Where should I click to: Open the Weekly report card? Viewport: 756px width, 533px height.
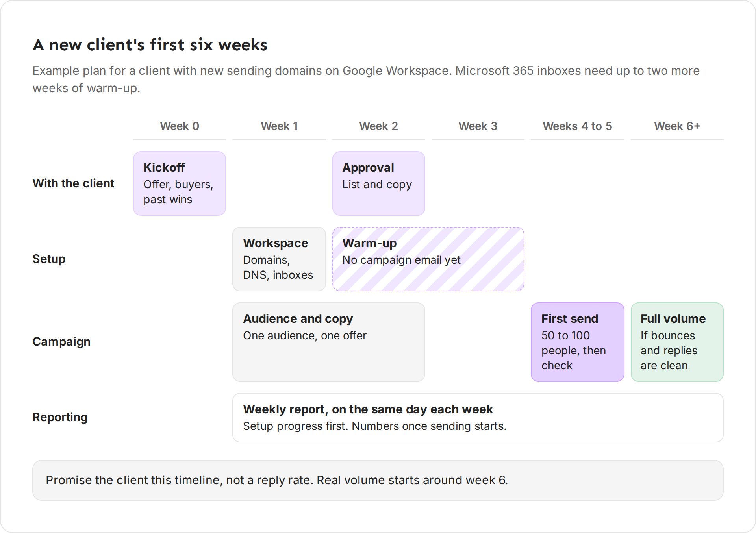478,418
